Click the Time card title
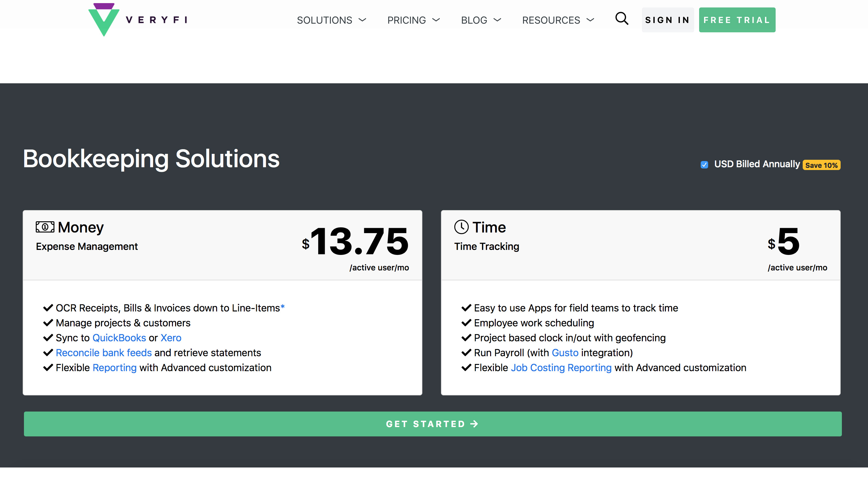 [489, 227]
